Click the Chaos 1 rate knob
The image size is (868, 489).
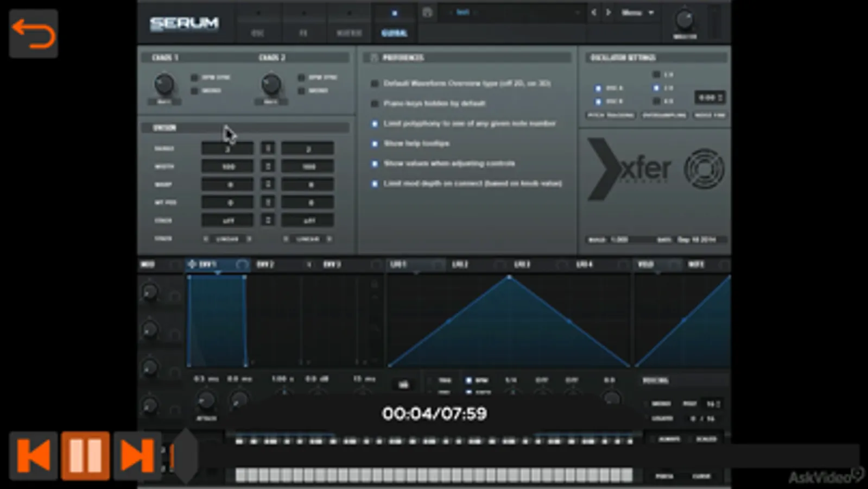tap(164, 85)
